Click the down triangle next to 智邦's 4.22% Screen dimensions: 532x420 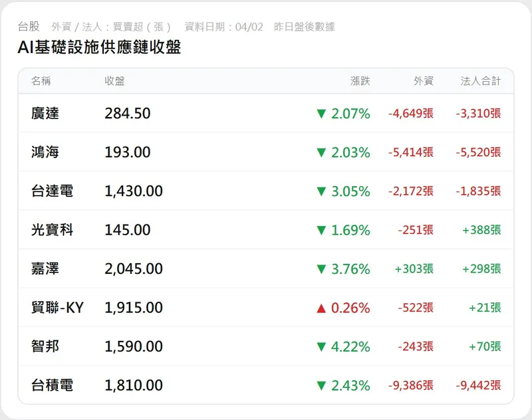(x=321, y=347)
